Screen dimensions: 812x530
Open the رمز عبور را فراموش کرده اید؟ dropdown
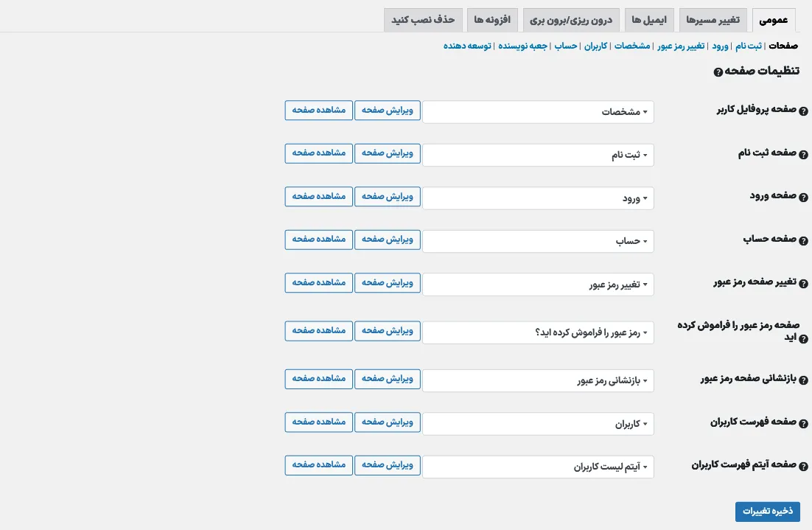(538, 332)
